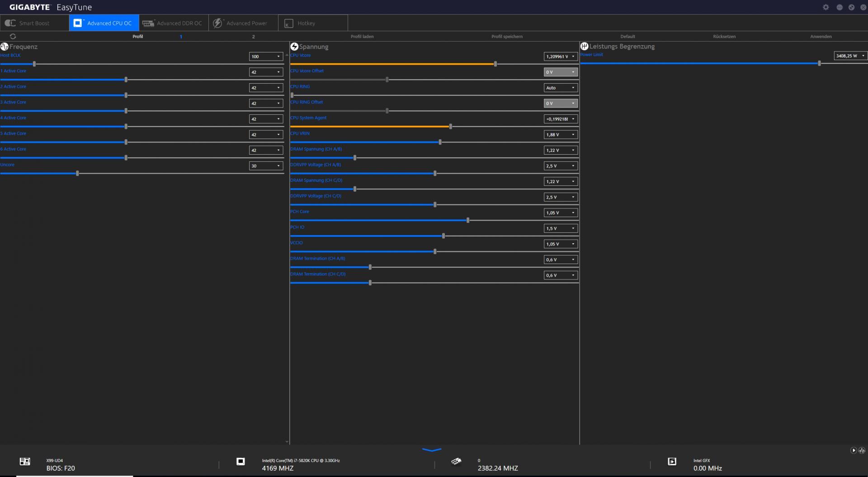
Task: Click the BIOS: F20 status text
Action: pyautogui.click(x=61, y=468)
